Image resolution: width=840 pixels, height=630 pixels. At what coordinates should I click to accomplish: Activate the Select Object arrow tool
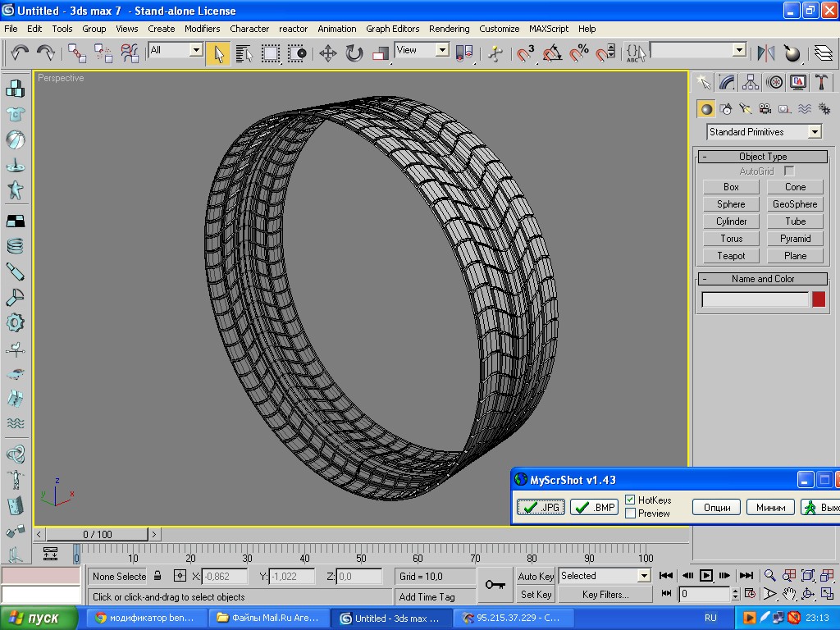218,53
